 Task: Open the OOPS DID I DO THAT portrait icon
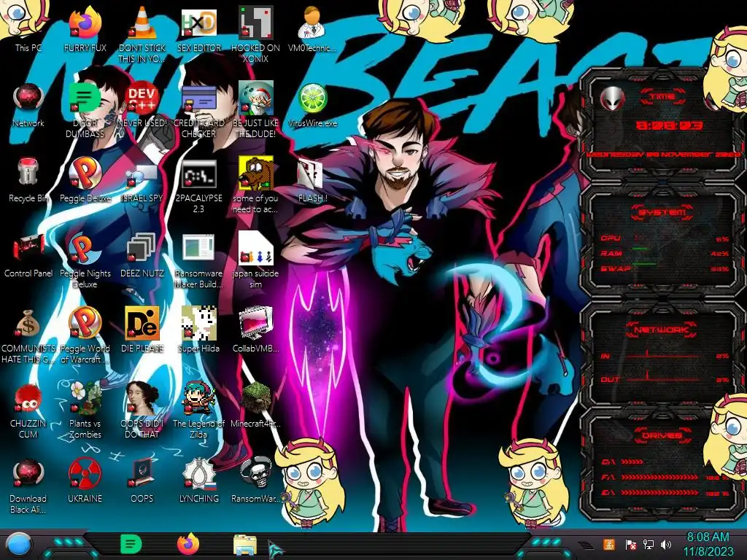142,410
